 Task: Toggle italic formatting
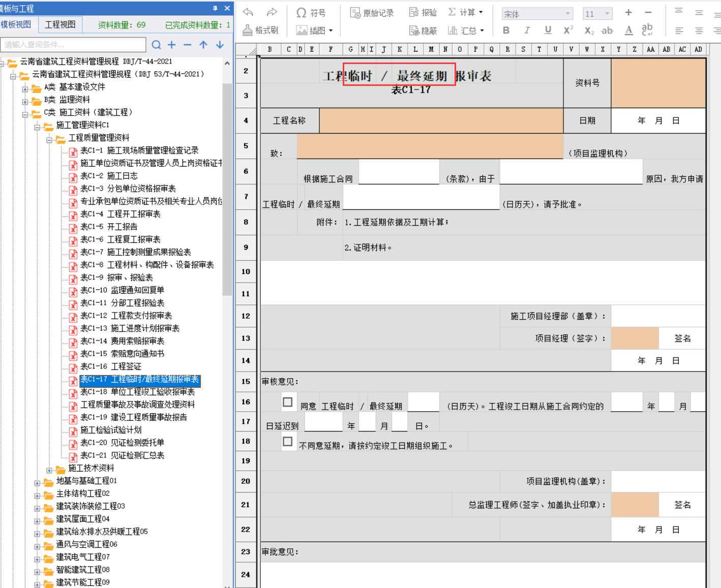pyautogui.click(x=527, y=30)
